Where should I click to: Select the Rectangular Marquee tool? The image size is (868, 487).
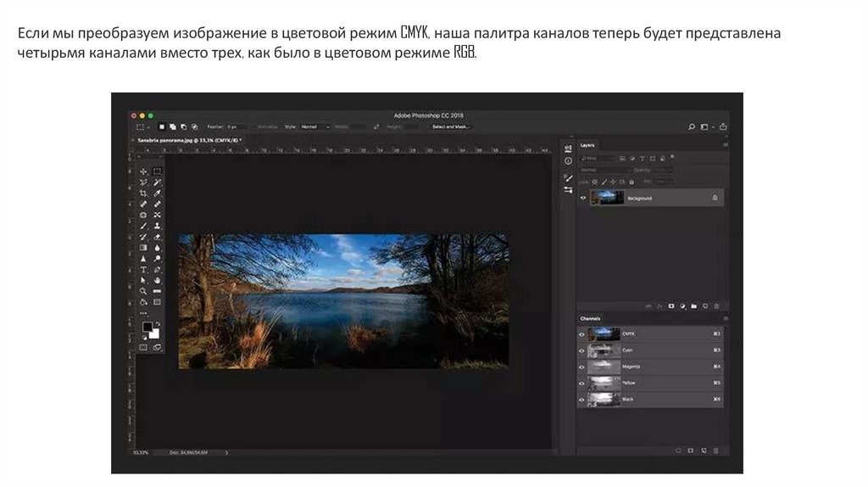(x=158, y=171)
